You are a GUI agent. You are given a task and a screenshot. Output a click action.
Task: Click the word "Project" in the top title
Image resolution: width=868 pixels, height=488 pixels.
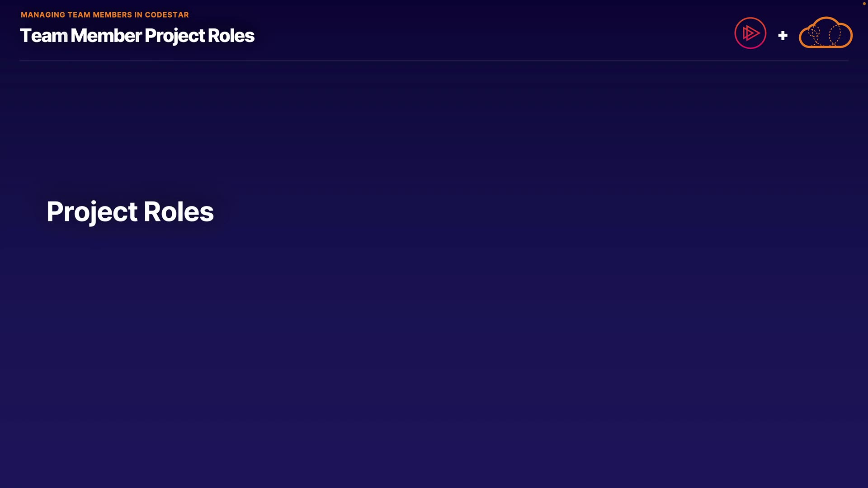point(175,36)
